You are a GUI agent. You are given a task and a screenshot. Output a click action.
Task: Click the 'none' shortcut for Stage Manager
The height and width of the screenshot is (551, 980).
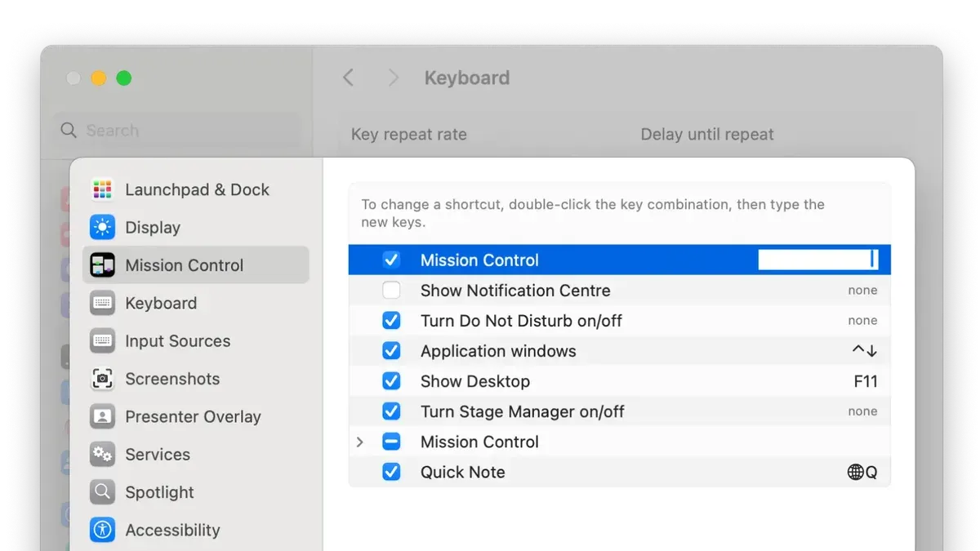point(862,411)
